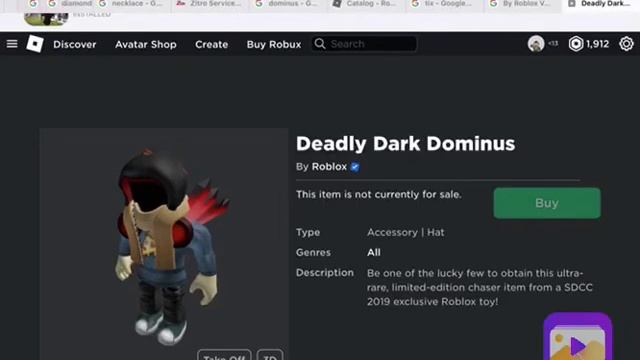Go to the Create page
Screen dimensions: 640x360
[x=211, y=44]
